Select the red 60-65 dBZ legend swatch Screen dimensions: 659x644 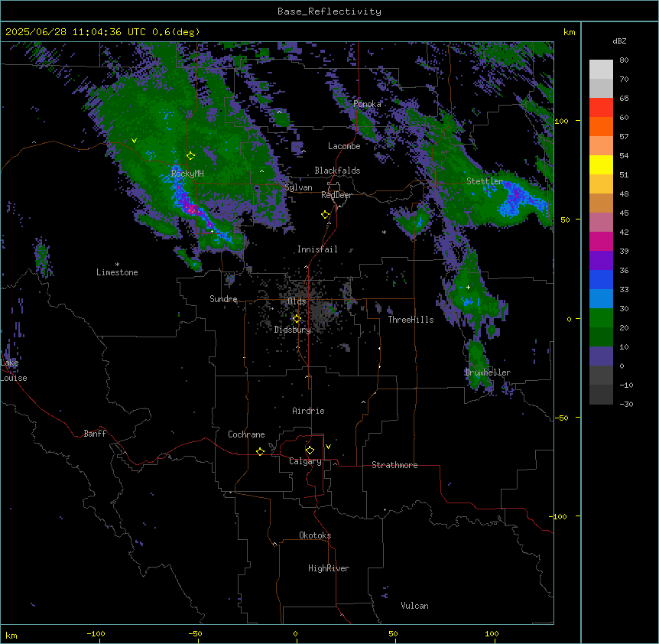click(x=601, y=108)
